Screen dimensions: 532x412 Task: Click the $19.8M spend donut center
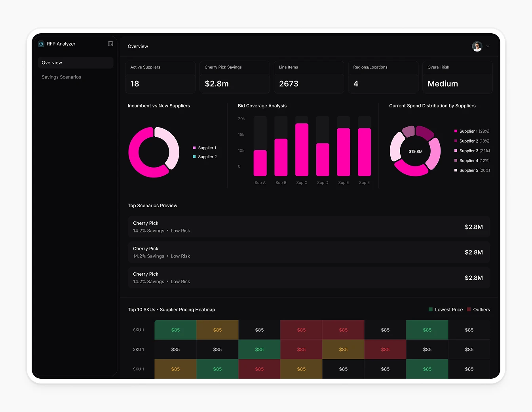415,151
